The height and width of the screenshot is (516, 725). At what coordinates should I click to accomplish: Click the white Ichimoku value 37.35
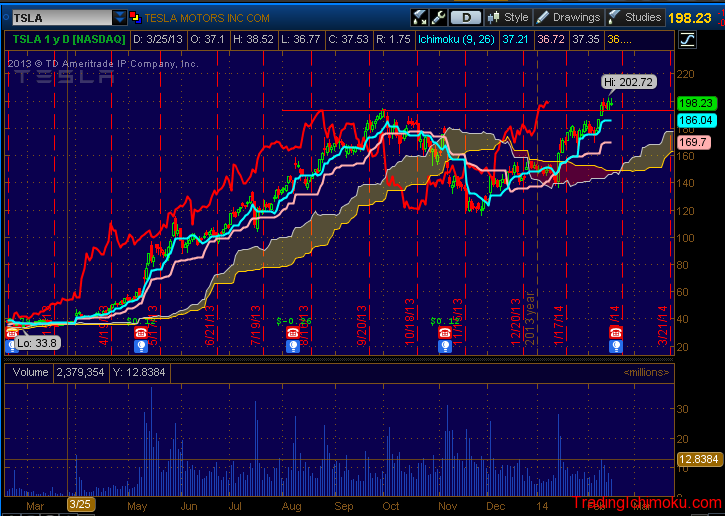pos(586,40)
